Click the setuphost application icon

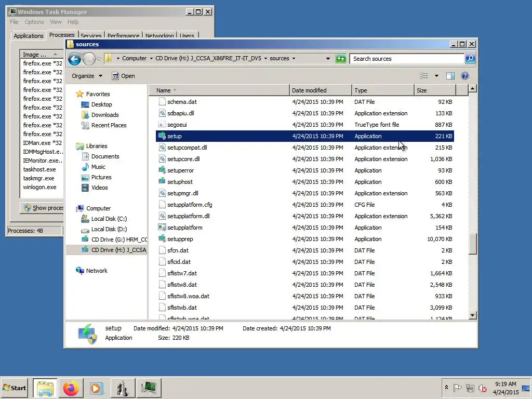pyautogui.click(x=162, y=181)
